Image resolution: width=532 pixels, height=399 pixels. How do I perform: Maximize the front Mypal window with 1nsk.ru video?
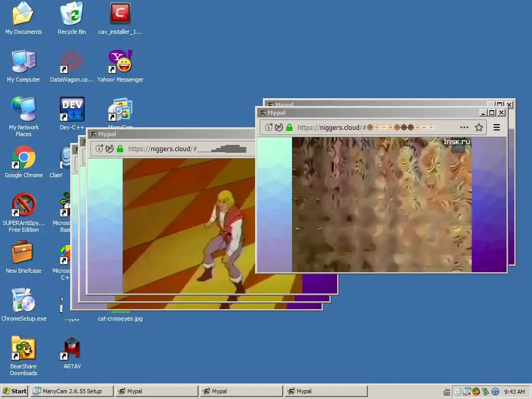[492, 113]
